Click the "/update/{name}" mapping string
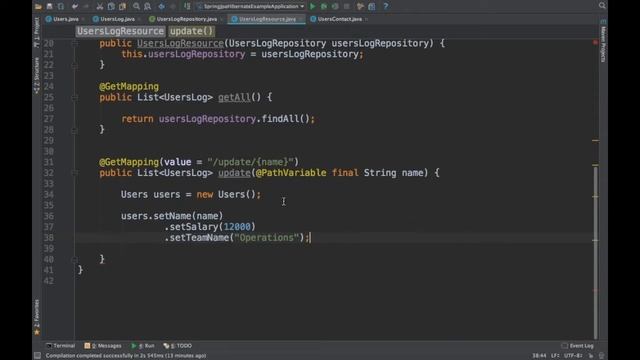640x360 pixels. [251, 162]
